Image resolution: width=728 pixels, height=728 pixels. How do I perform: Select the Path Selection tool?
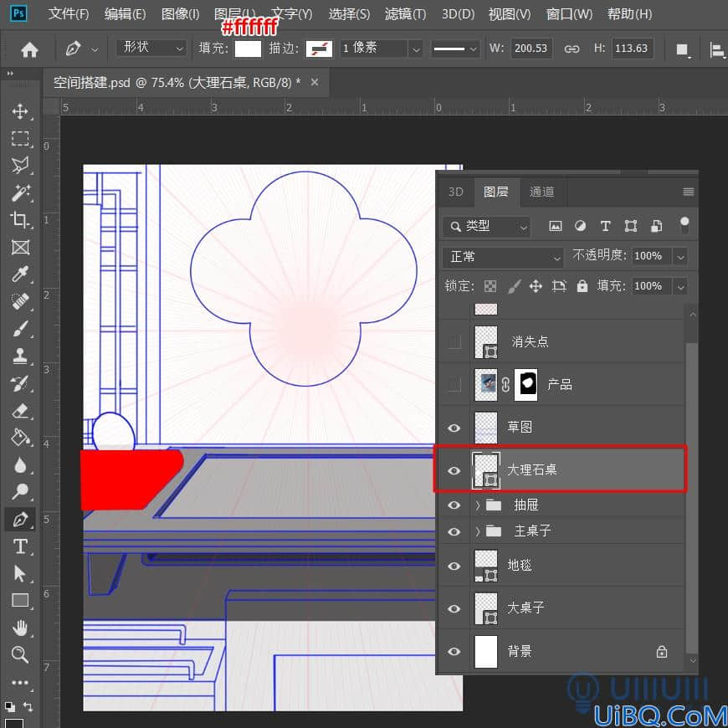tap(20, 574)
